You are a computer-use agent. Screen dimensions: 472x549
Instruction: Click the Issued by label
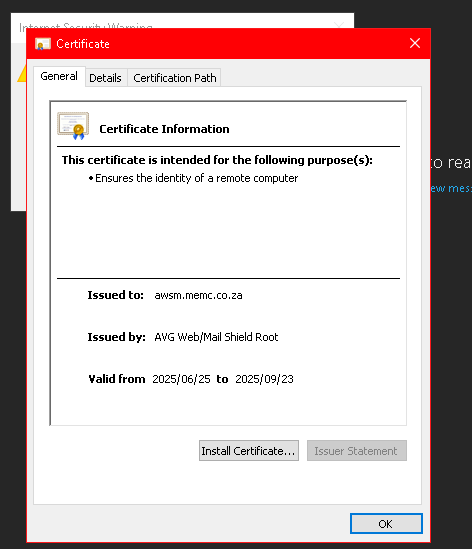tap(117, 337)
